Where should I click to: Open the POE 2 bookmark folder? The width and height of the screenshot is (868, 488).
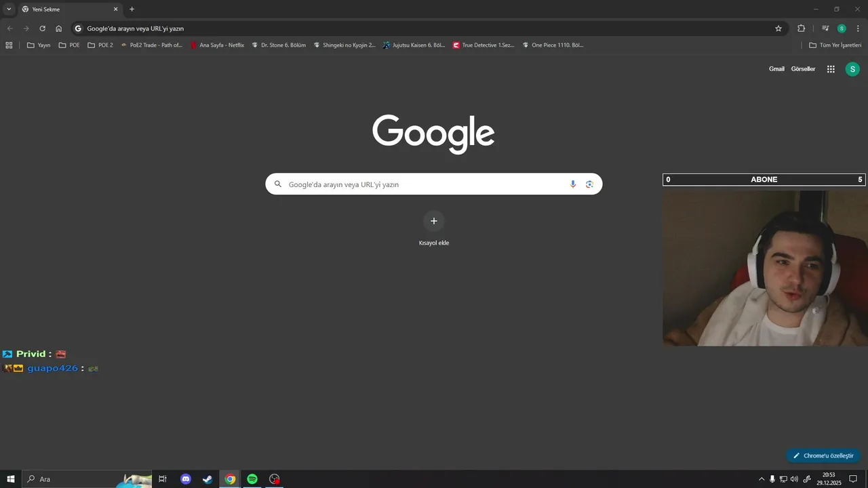click(x=100, y=45)
